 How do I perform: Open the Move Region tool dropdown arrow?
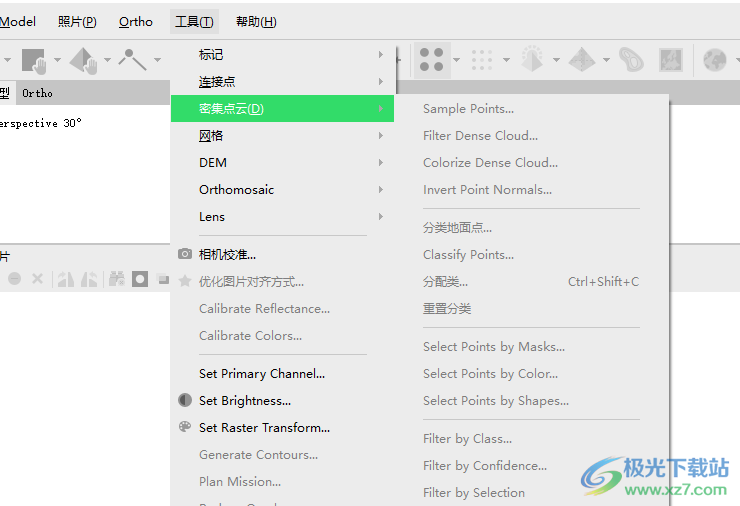(x=57, y=60)
